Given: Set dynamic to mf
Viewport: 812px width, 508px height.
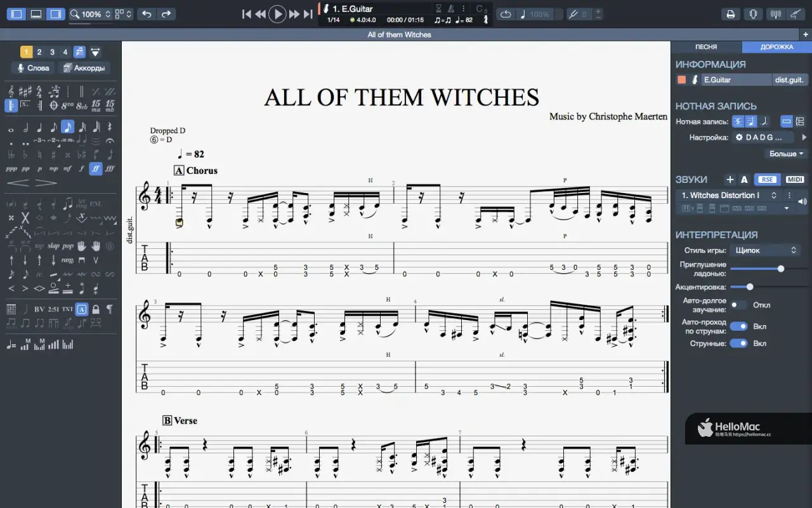Looking at the screenshot, I should (x=67, y=169).
